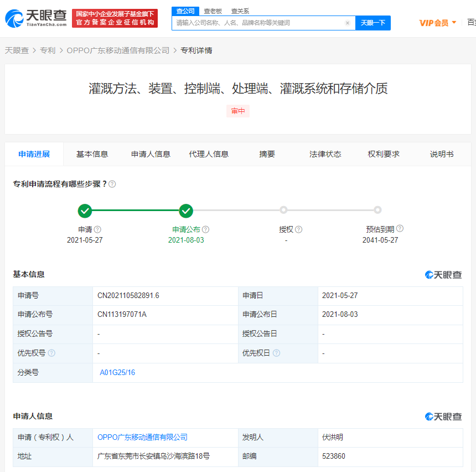This screenshot has height=472, width=476.
Task: Open classification link A01G25/16
Action: click(117, 372)
